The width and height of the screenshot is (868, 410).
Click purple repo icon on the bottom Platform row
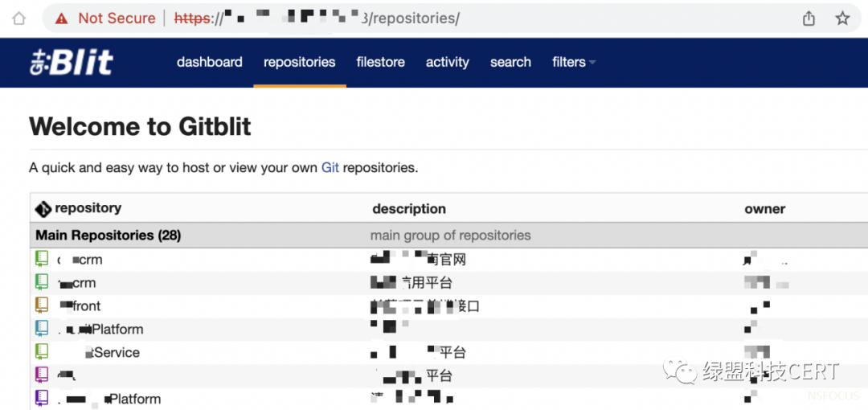pyautogui.click(x=42, y=399)
